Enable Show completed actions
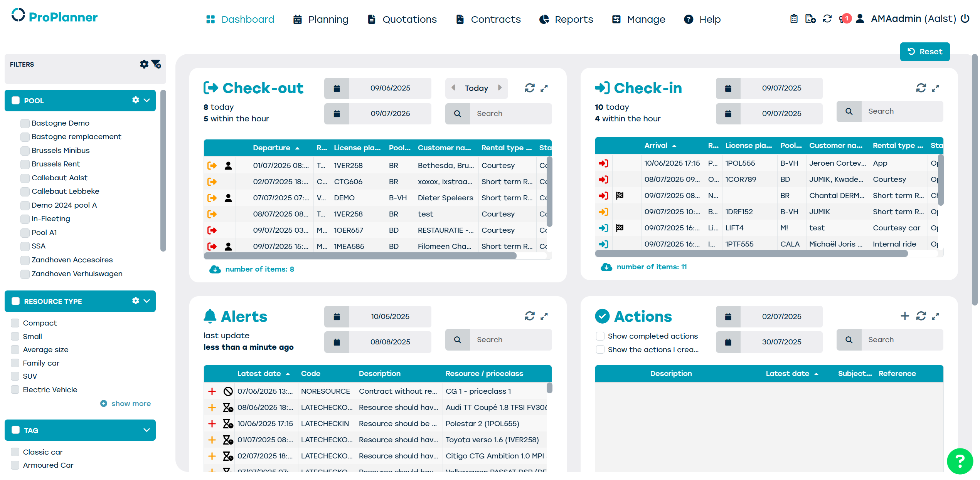 [600, 336]
